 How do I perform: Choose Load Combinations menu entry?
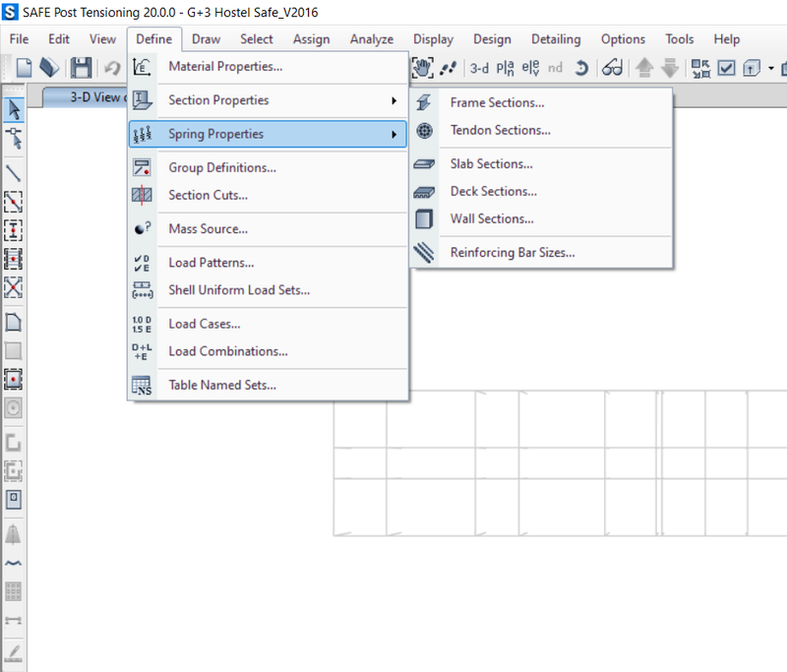tap(268, 351)
